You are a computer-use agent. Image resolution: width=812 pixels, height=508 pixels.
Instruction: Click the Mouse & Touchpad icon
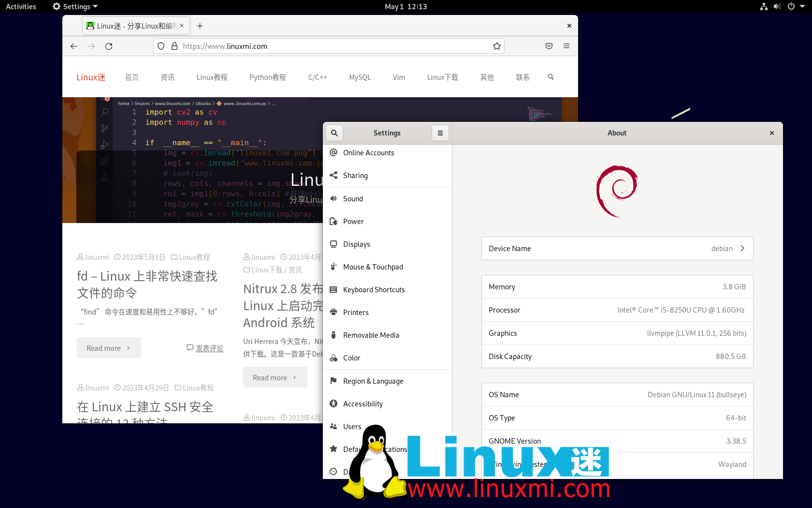tap(333, 267)
